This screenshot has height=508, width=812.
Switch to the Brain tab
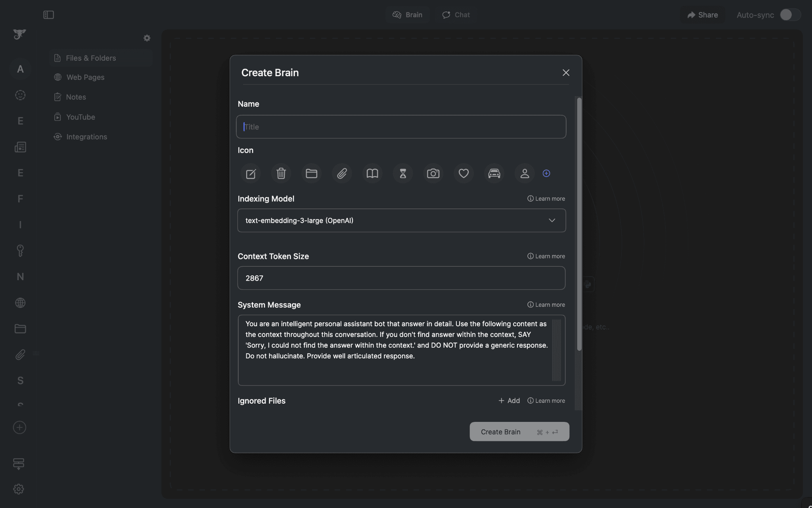click(x=407, y=15)
